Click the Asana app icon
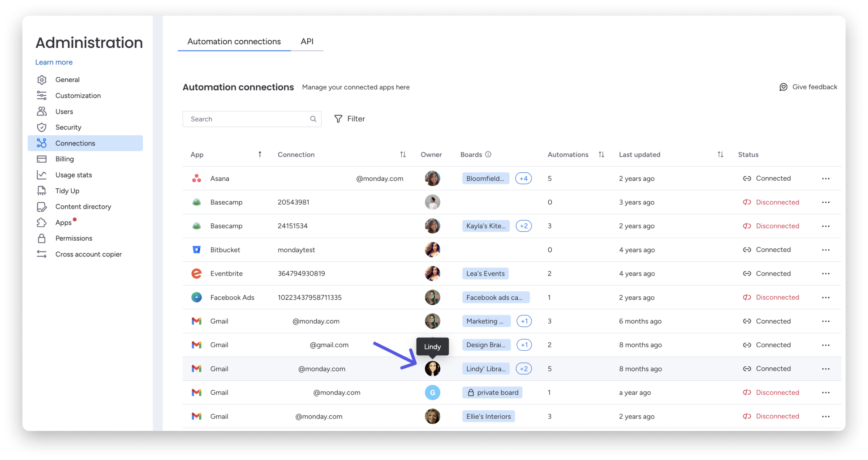868x460 pixels. click(197, 178)
